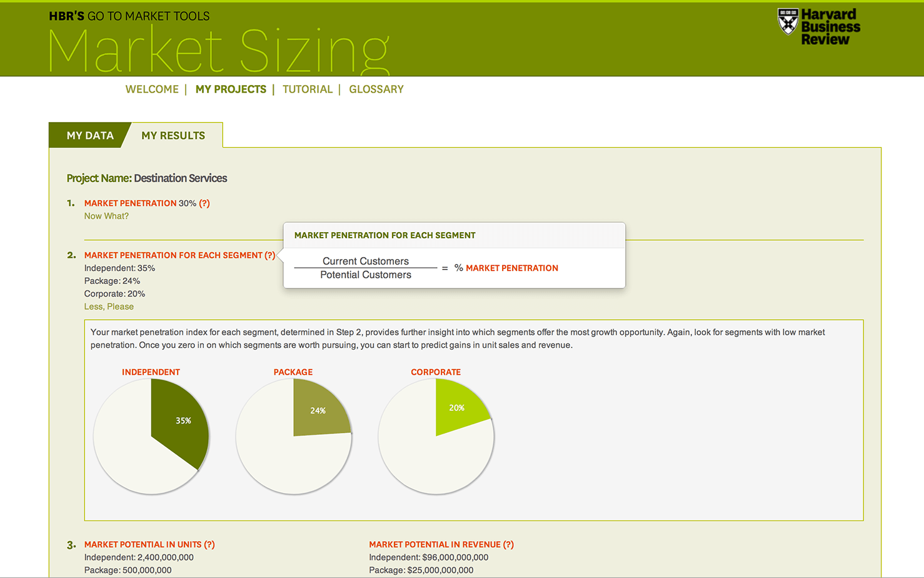Open the Market Penetration help icon

tap(204, 203)
